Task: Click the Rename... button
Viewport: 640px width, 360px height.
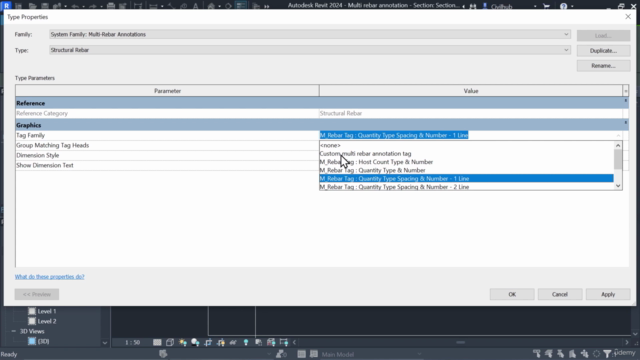Action: [603, 66]
